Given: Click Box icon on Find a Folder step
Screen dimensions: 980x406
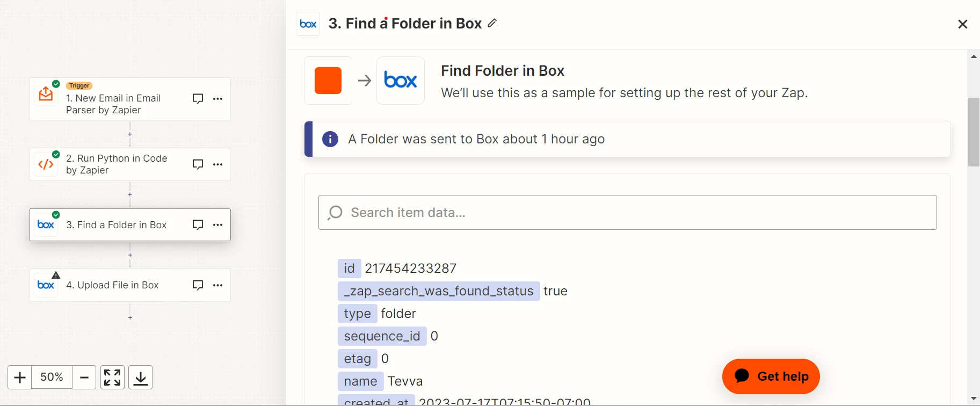Looking at the screenshot, I should (x=46, y=224).
